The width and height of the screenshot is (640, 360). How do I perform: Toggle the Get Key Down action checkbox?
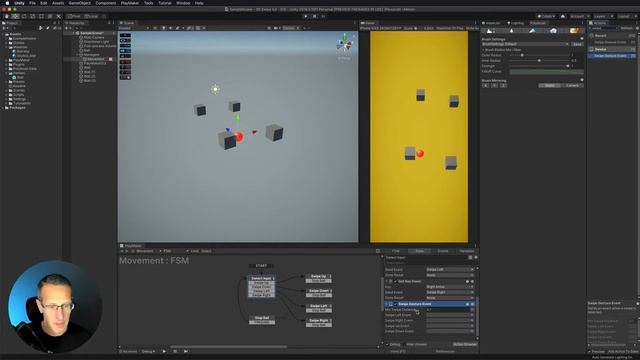point(396,281)
